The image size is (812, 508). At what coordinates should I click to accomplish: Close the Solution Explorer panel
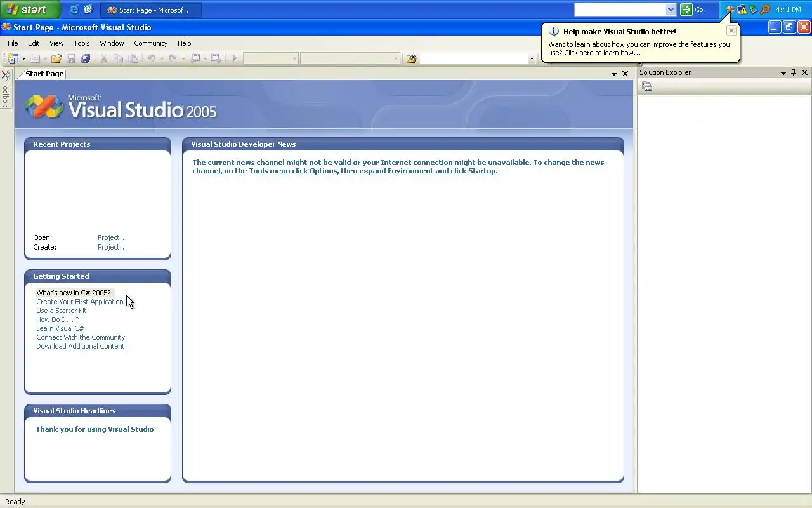coord(805,72)
